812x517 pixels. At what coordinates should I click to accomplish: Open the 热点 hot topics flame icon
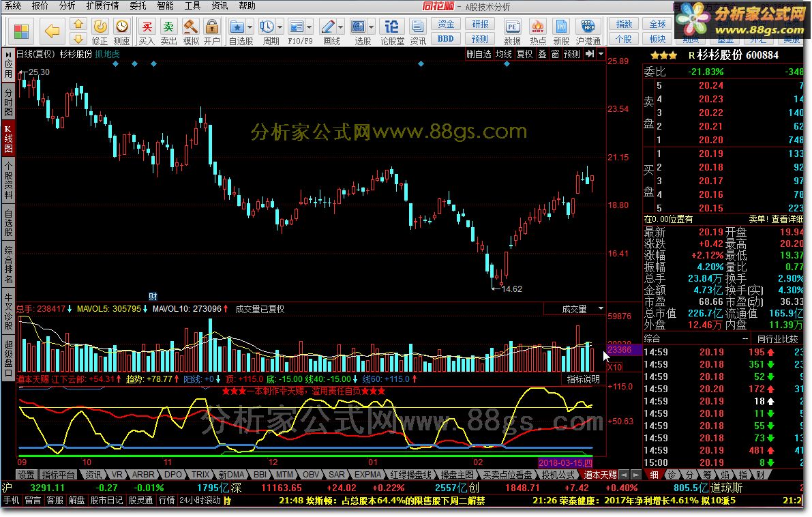pos(538,31)
